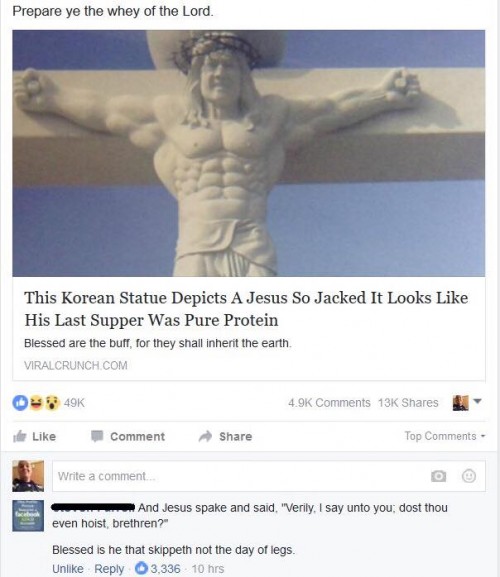Click the comment's blue like count icon

click(141, 568)
